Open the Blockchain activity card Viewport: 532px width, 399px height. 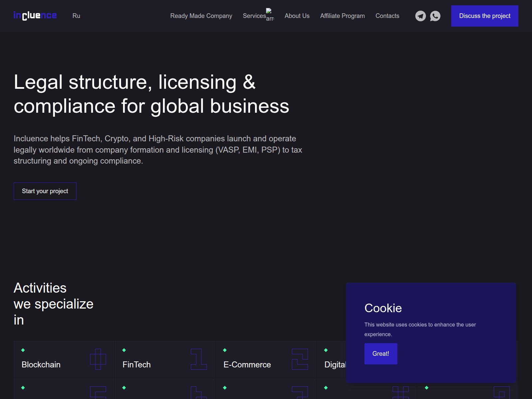[x=64, y=359]
